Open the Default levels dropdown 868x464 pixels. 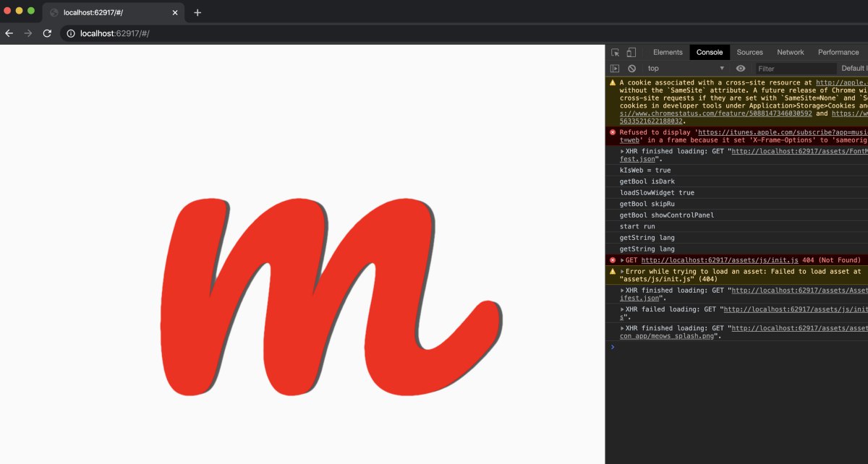click(x=854, y=68)
